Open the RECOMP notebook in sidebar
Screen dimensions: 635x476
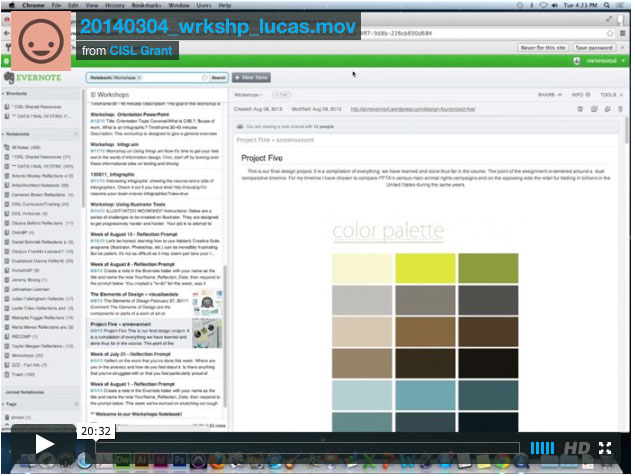coord(21,337)
